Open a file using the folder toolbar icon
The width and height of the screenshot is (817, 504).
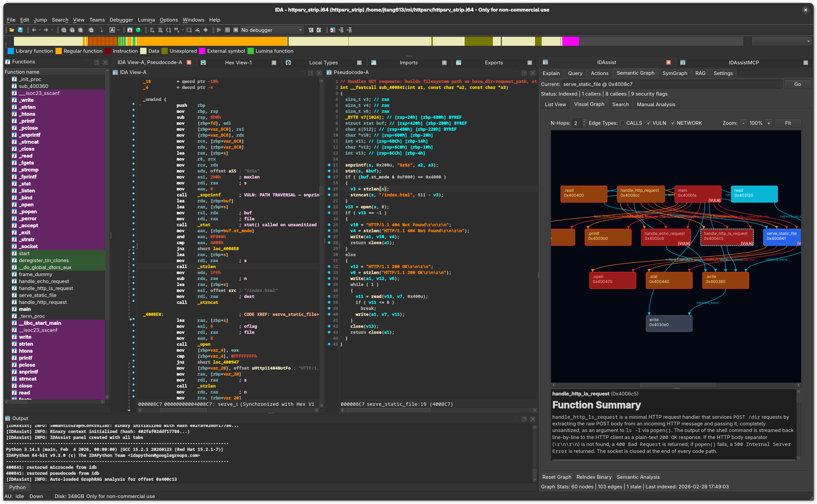coord(11,30)
